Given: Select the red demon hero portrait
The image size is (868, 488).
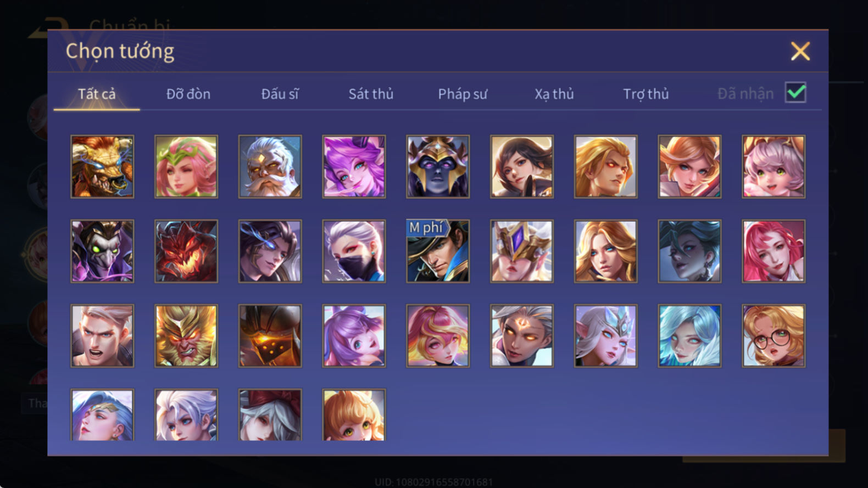Looking at the screenshot, I should click(x=186, y=251).
